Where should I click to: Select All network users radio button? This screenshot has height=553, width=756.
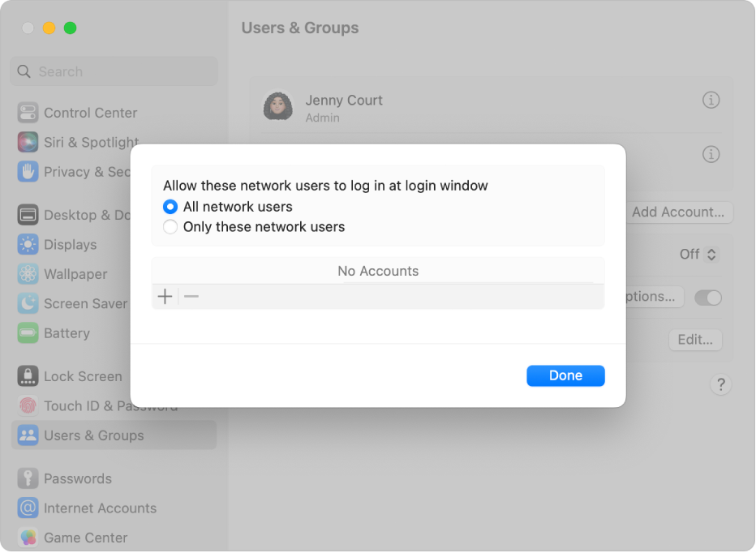[170, 207]
